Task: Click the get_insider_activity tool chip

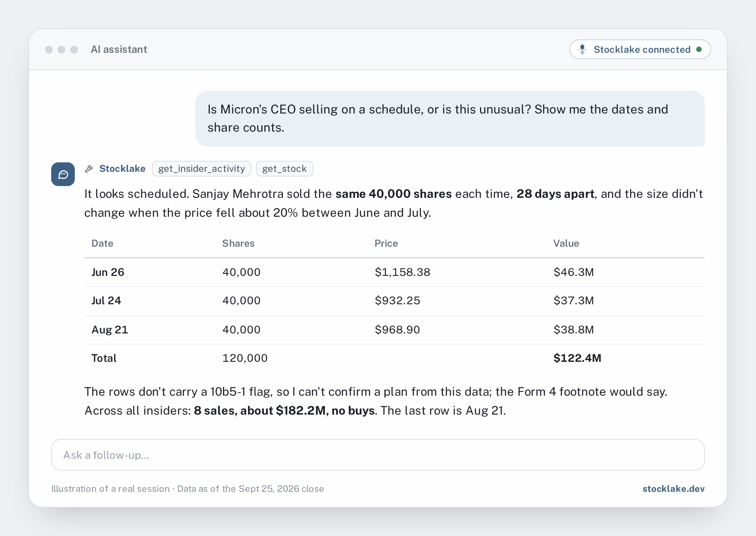Action: 202,169
